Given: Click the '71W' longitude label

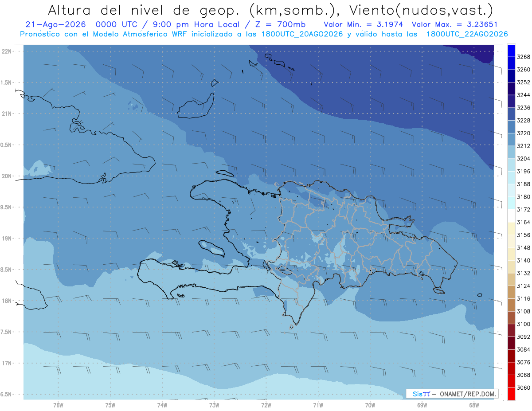Looking at the screenshot, I should click(x=318, y=405).
